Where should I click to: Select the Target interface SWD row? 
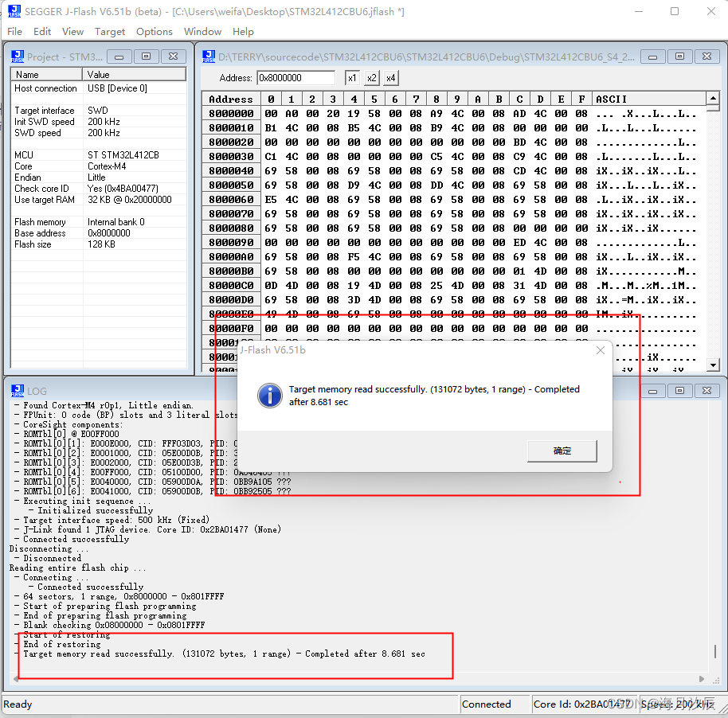[x=99, y=111]
